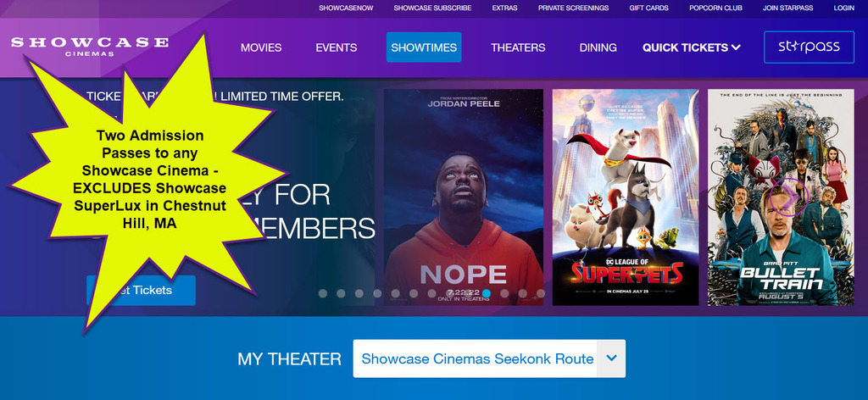Screen dimensions: 868x400
Task: Click the purple next arrow on carousel
Action: pos(789,195)
